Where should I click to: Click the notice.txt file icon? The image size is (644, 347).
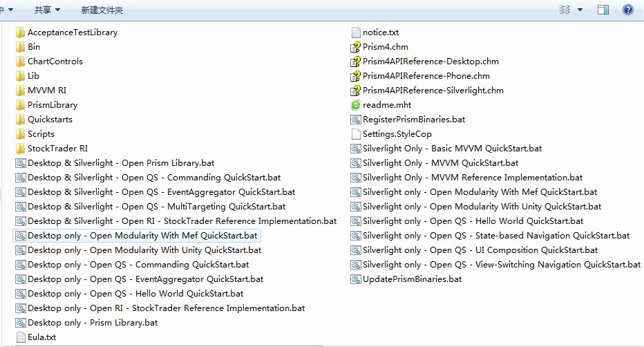point(356,32)
